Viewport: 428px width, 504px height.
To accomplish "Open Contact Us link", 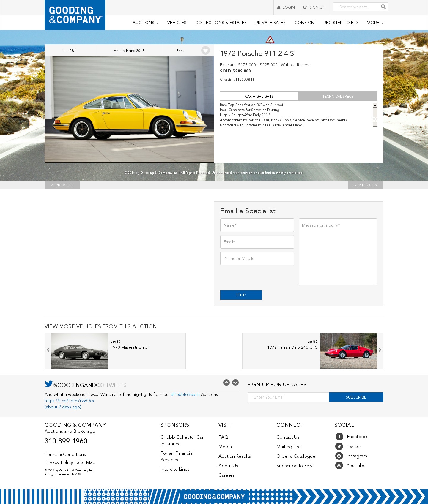I will point(288,437).
